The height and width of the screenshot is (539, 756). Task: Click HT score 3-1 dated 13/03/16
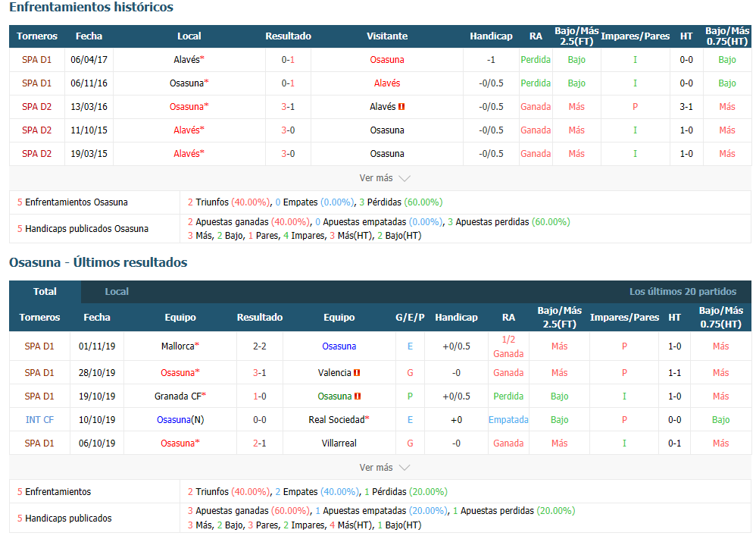[686, 107]
